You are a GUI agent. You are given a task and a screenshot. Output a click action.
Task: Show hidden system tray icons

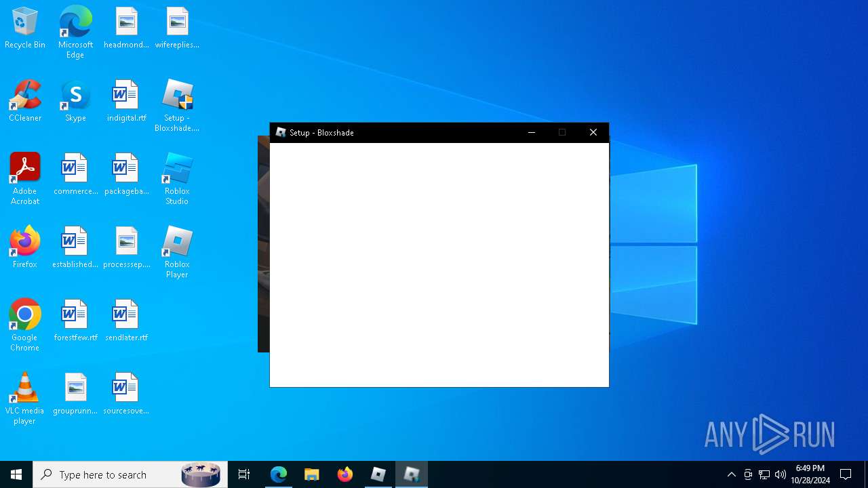pos(731,474)
